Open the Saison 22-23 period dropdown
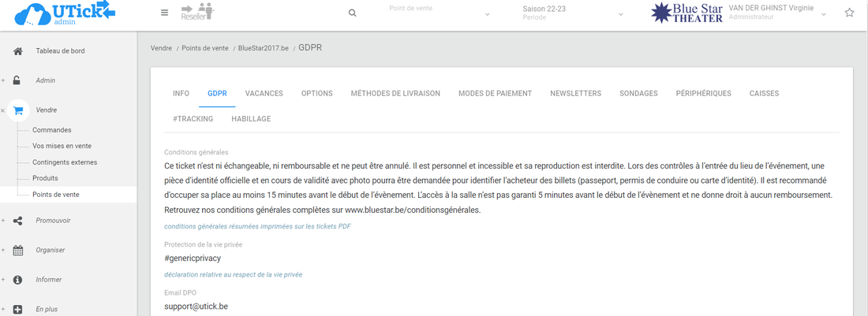This screenshot has width=868, height=316. coord(573,13)
